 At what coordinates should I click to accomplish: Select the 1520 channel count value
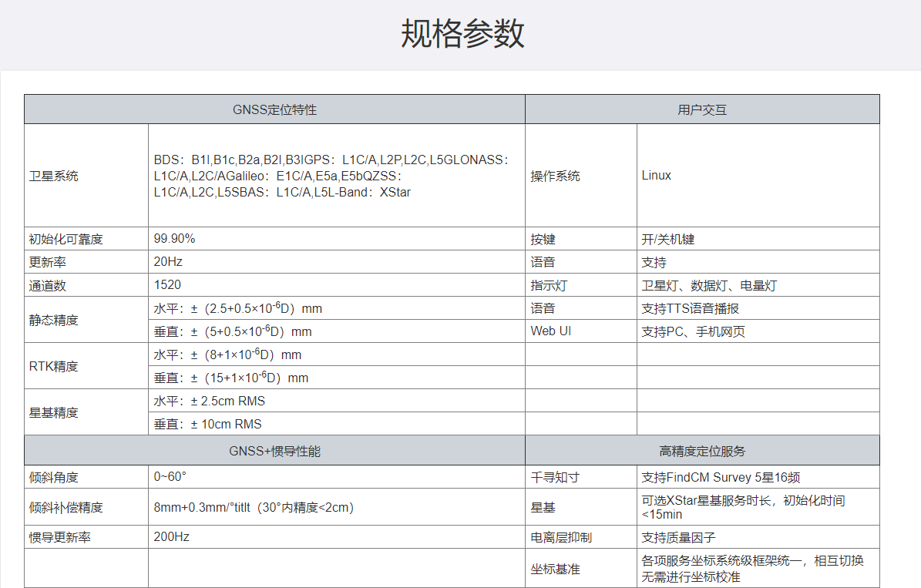pyautogui.click(x=168, y=285)
